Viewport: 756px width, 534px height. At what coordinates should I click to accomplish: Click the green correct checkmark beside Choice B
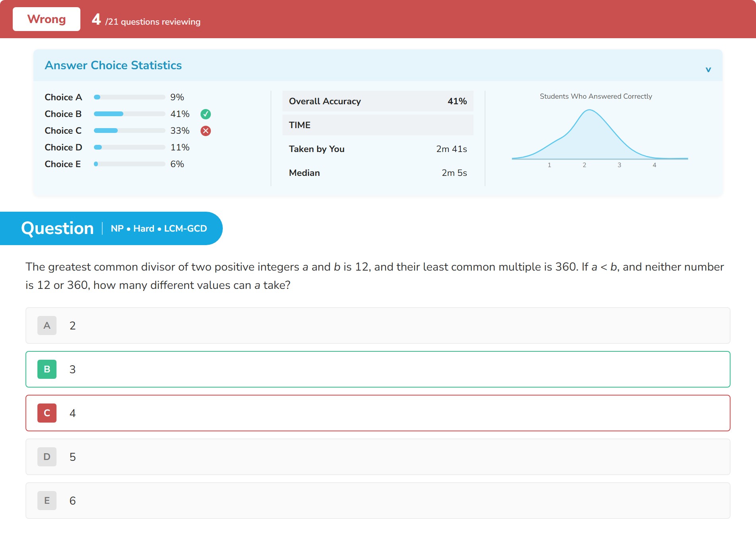pyautogui.click(x=206, y=114)
